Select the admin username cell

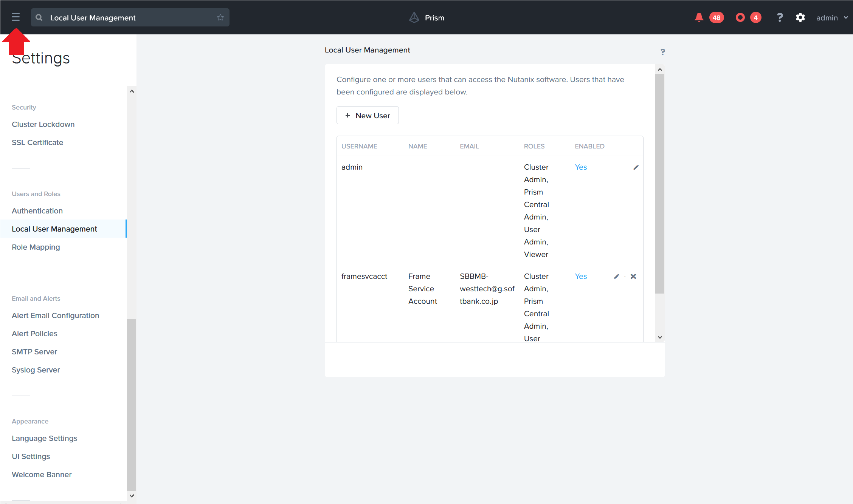[x=352, y=167]
